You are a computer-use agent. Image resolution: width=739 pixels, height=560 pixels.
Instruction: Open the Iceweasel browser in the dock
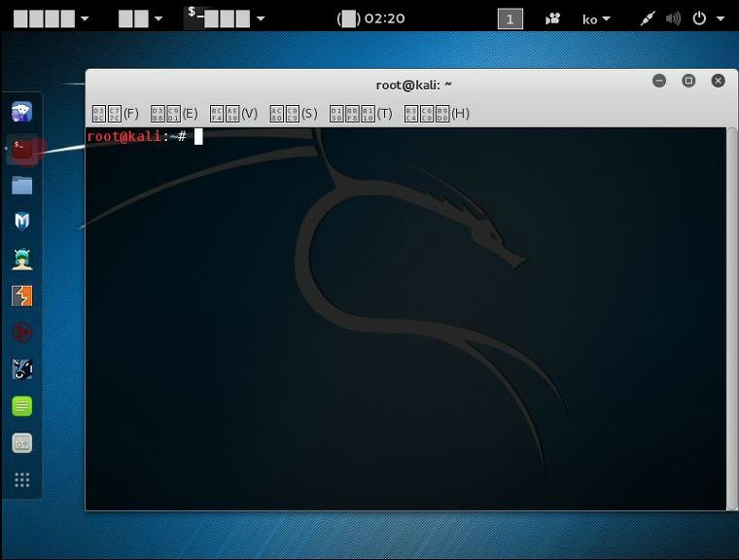21,112
